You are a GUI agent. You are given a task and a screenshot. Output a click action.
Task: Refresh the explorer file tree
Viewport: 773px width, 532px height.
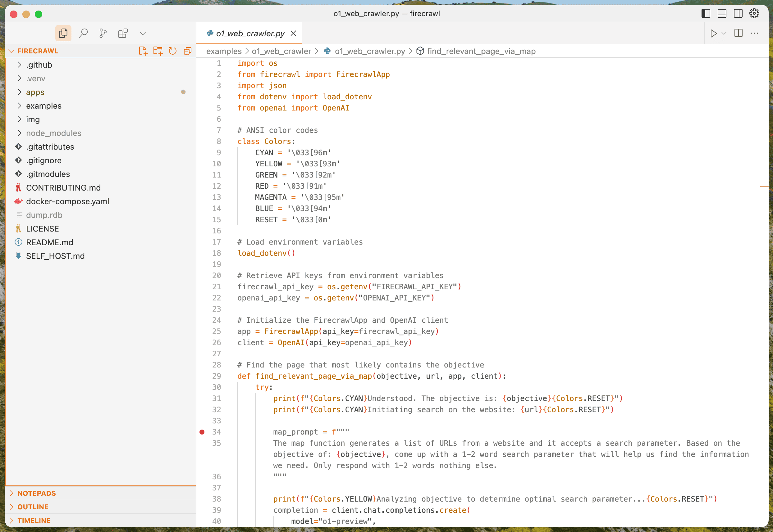[x=172, y=51]
